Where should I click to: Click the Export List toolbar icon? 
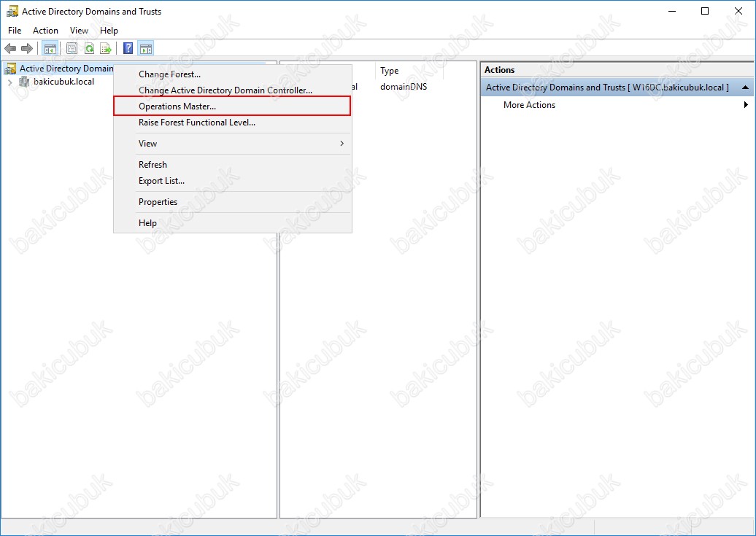[106, 48]
